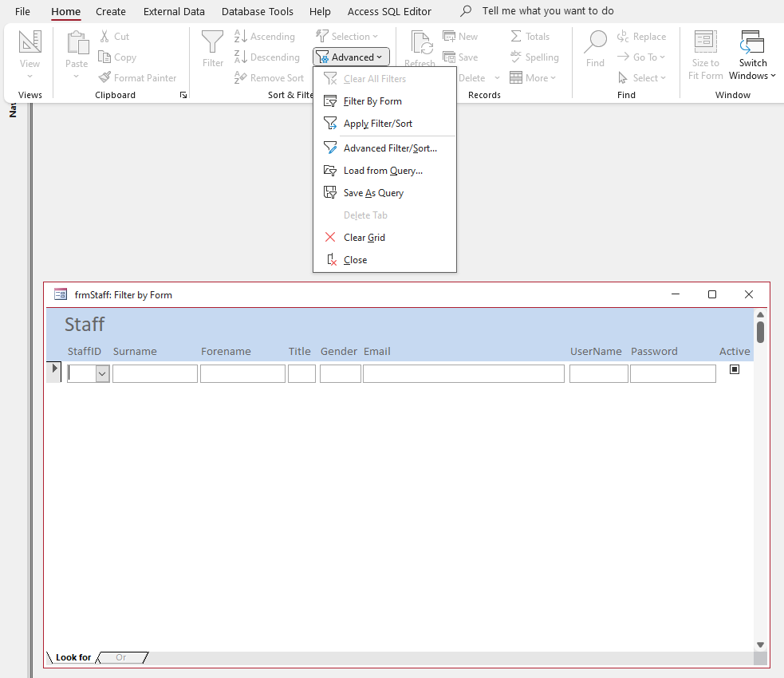
Task: Click the Totals sigma icon
Action: coord(516,36)
